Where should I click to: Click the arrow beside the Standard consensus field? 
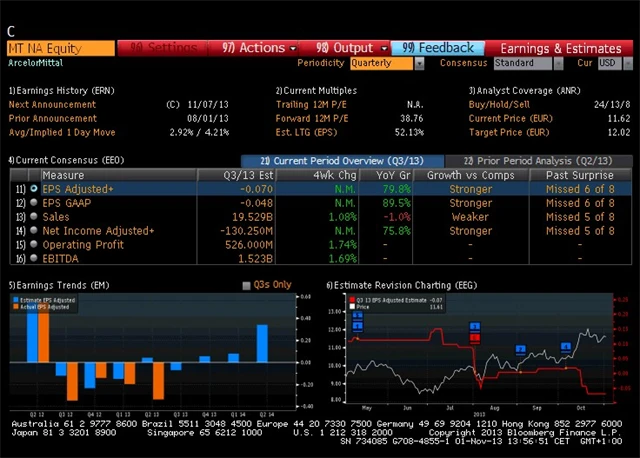coord(558,63)
